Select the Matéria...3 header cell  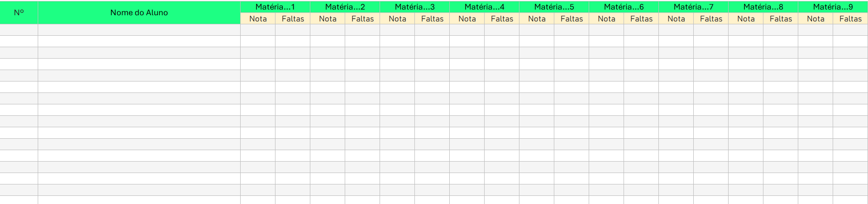(x=414, y=7)
